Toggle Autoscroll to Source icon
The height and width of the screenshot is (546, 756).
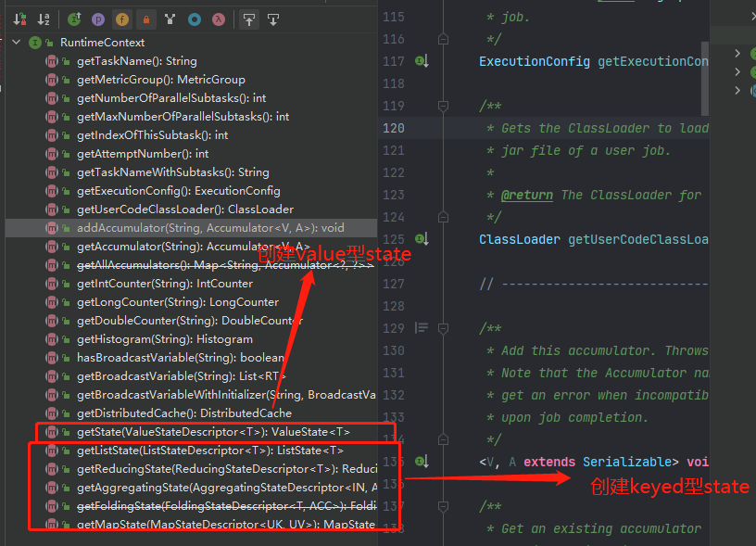(x=249, y=19)
